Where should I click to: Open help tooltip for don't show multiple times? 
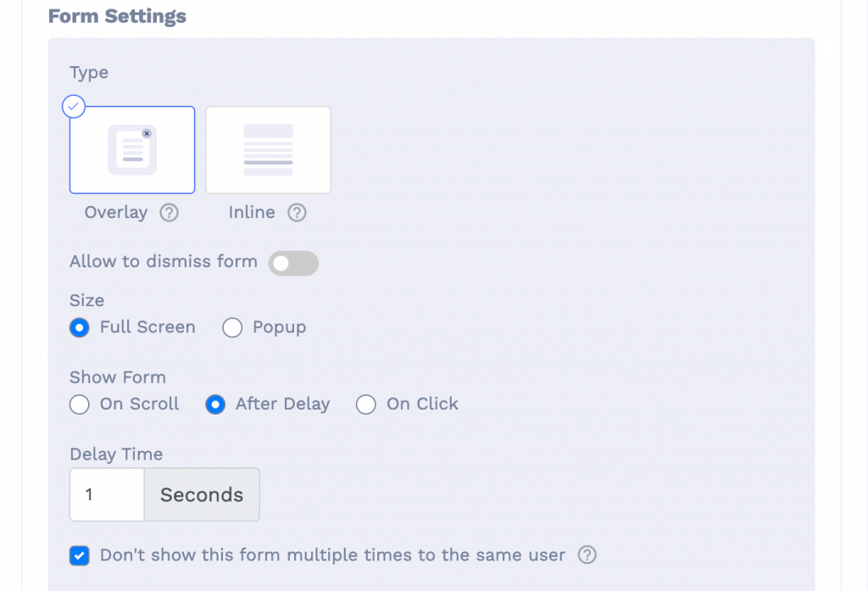pos(587,555)
